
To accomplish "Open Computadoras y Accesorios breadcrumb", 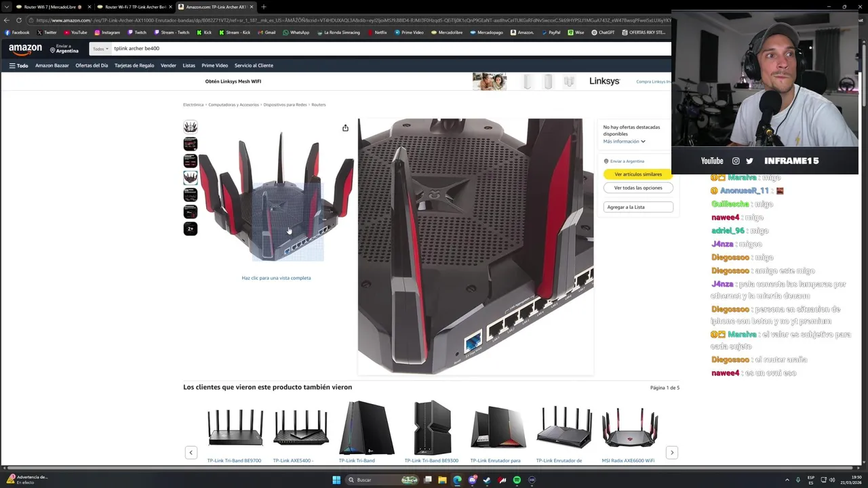I will [x=233, y=105].
